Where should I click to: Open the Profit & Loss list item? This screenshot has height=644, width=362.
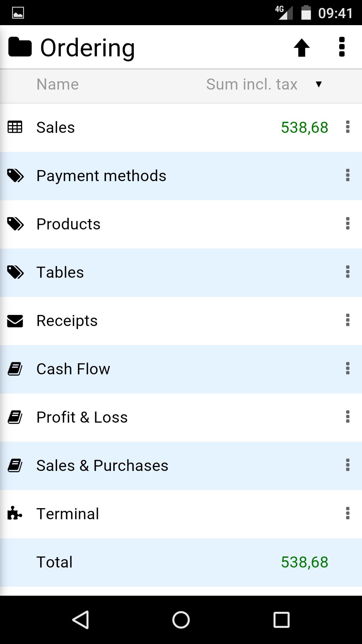click(x=82, y=417)
